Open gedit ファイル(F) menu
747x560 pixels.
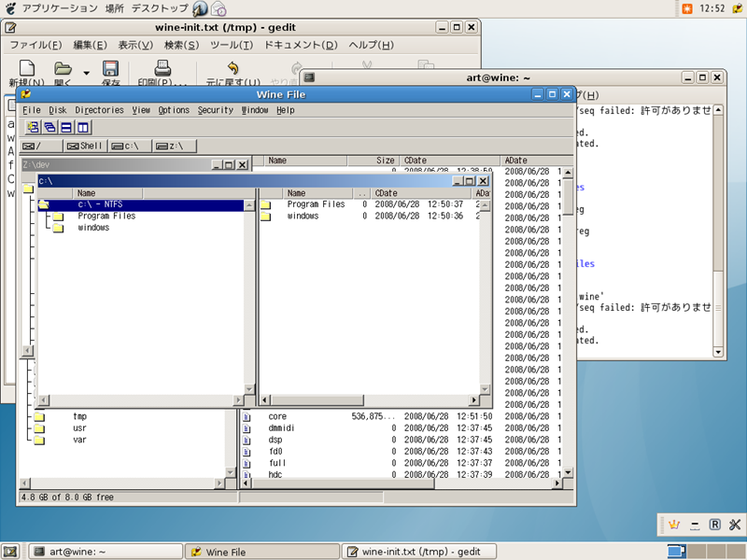pyautogui.click(x=35, y=45)
